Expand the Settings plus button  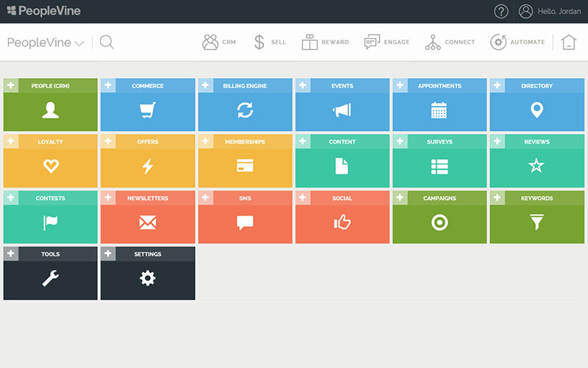click(x=108, y=253)
